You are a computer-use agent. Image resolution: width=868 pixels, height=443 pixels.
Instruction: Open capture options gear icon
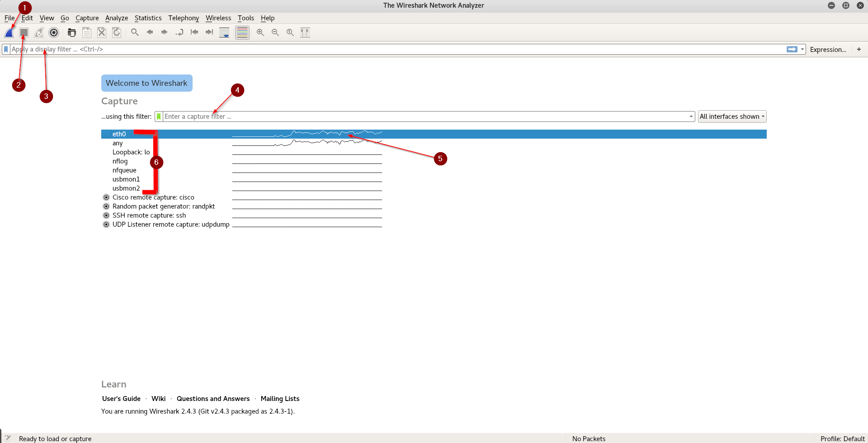[54, 33]
